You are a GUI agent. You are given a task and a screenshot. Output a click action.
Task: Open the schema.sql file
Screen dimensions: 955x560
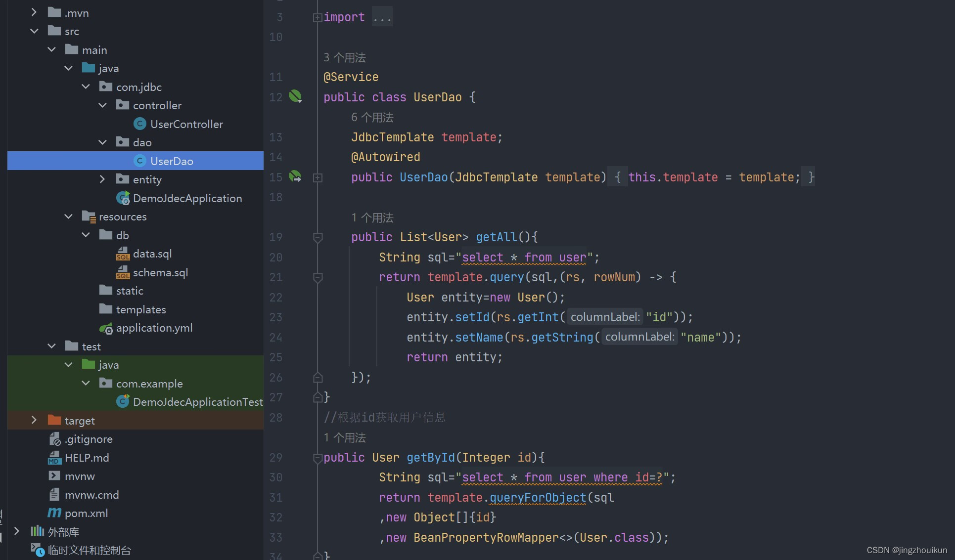point(160,272)
